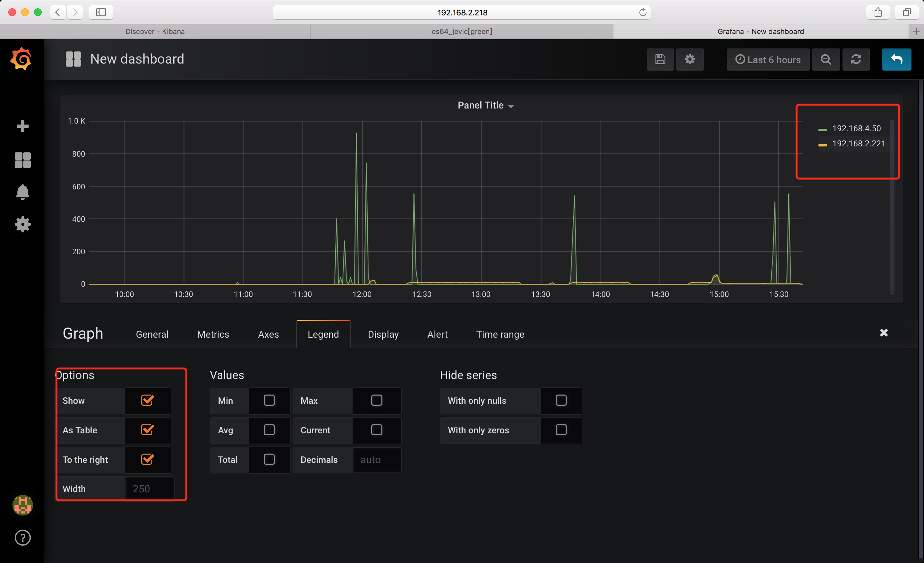The image size is (924, 563).
Task: Switch to the Display tab
Action: (383, 334)
